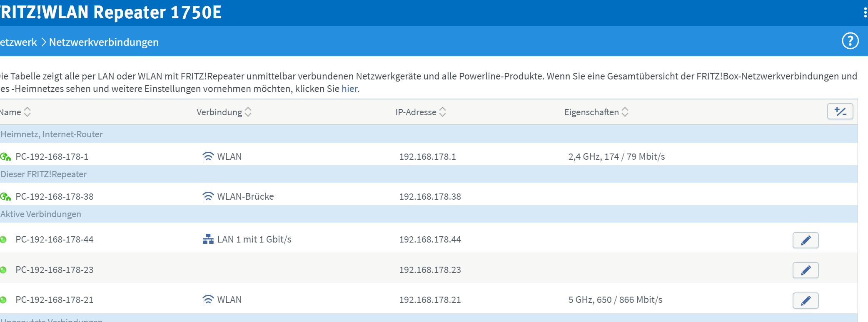The width and height of the screenshot is (868, 322).
Task: Edit the PC-192-168-178-21 device entry
Action: coord(805,300)
